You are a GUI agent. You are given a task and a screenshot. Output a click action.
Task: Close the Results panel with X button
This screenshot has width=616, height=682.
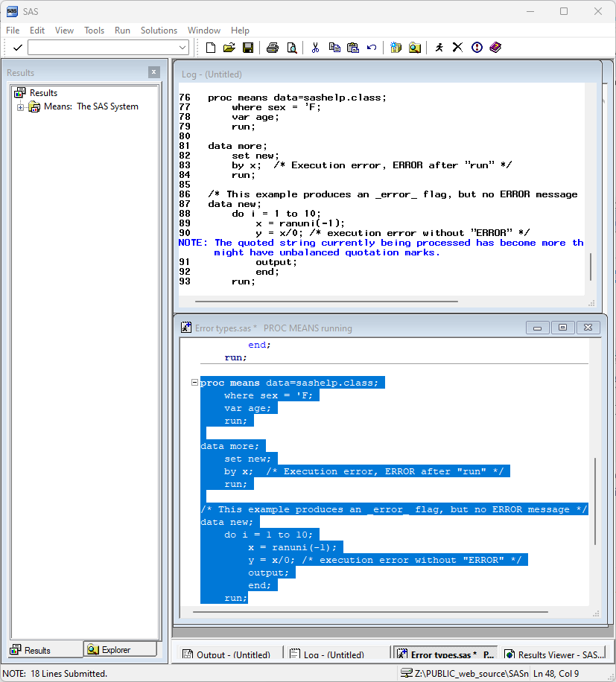click(153, 72)
